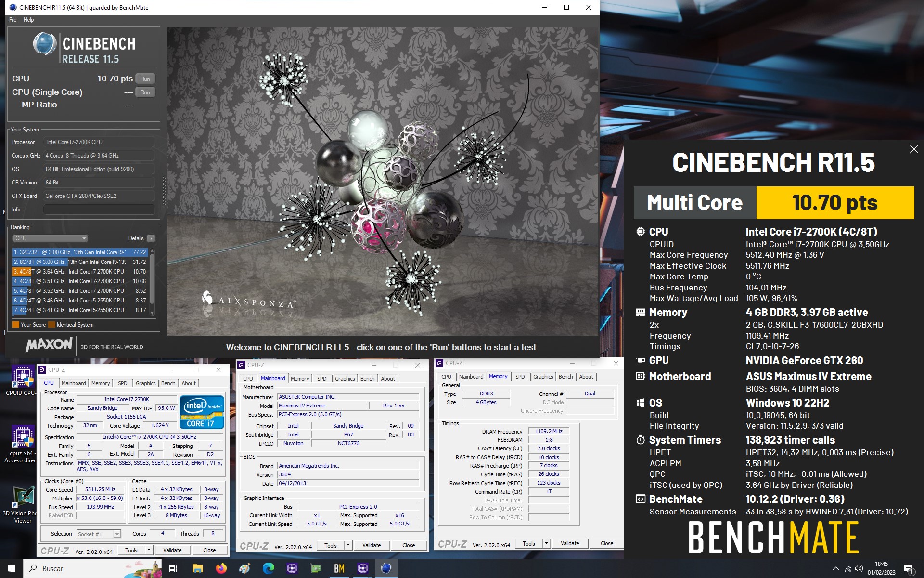Run the Cinebench CPU multi-core test
924x578 pixels.
[145, 79]
